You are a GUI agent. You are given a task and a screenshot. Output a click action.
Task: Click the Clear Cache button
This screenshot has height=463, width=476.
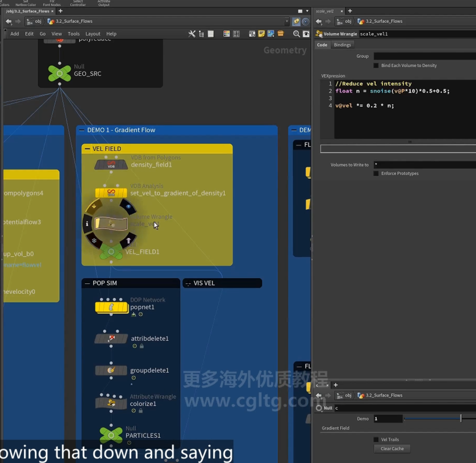(x=392, y=449)
